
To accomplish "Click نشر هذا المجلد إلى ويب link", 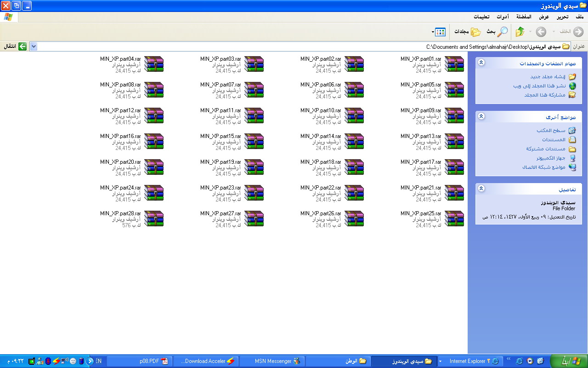I will [x=539, y=86].
